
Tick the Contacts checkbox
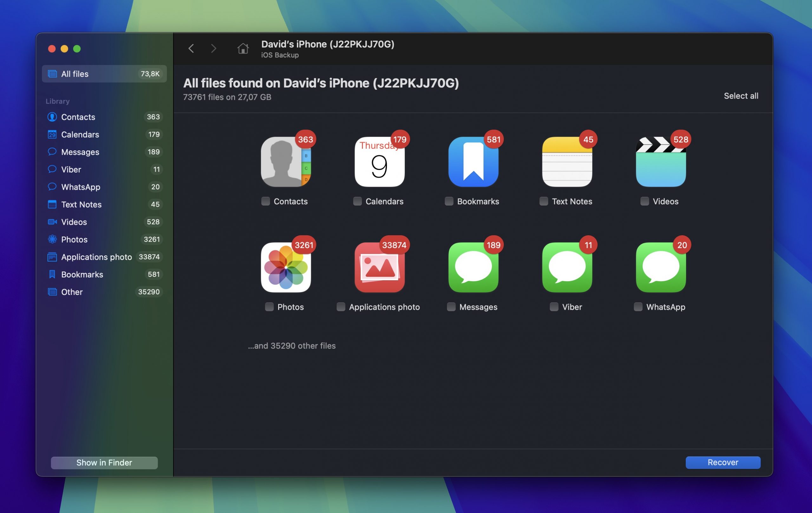coord(265,201)
